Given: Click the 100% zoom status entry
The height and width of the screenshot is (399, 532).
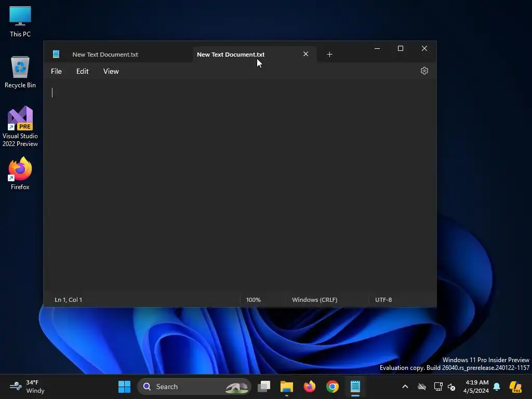Looking at the screenshot, I should (253, 300).
